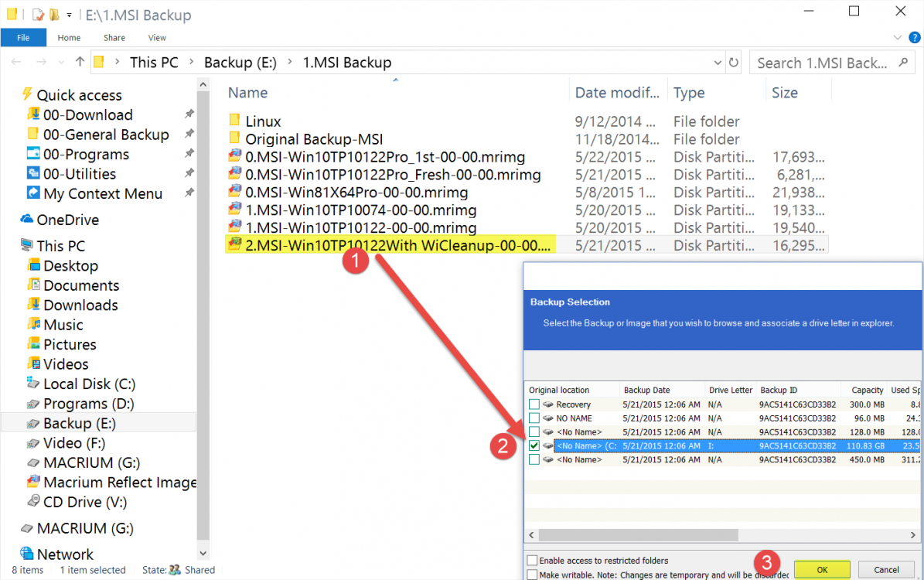Click the Pictures folder icon

[33, 343]
